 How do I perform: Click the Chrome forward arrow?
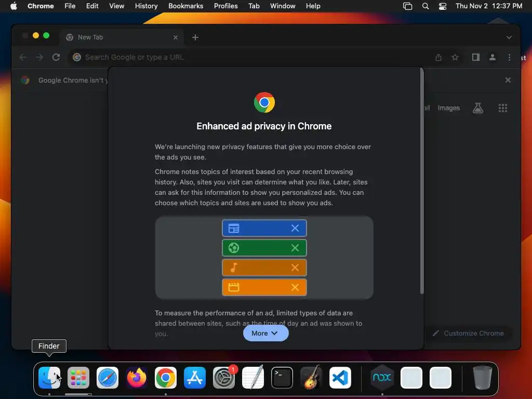[x=39, y=57]
